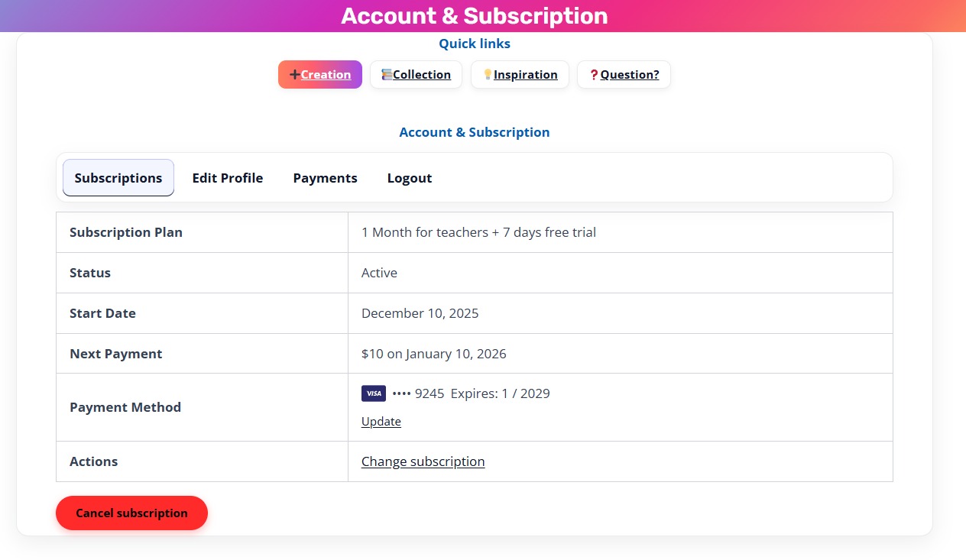This screenshot has height=560, width=966.
Task: Open the Question? help link
Action: click(624, 75)
